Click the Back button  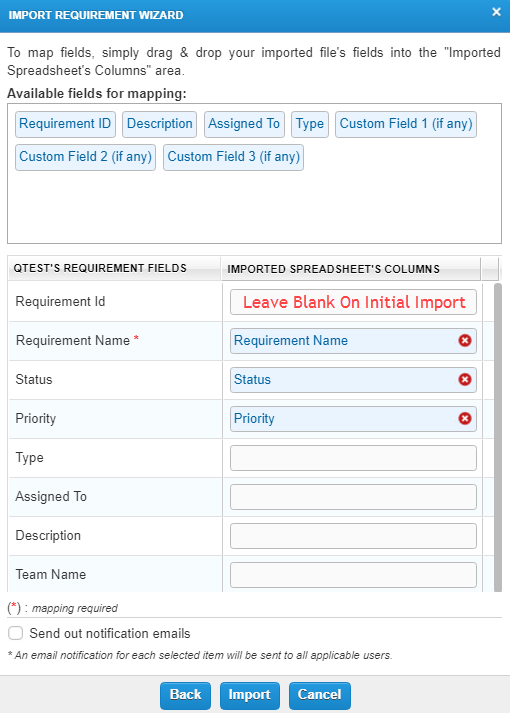(x=185, y=695)
